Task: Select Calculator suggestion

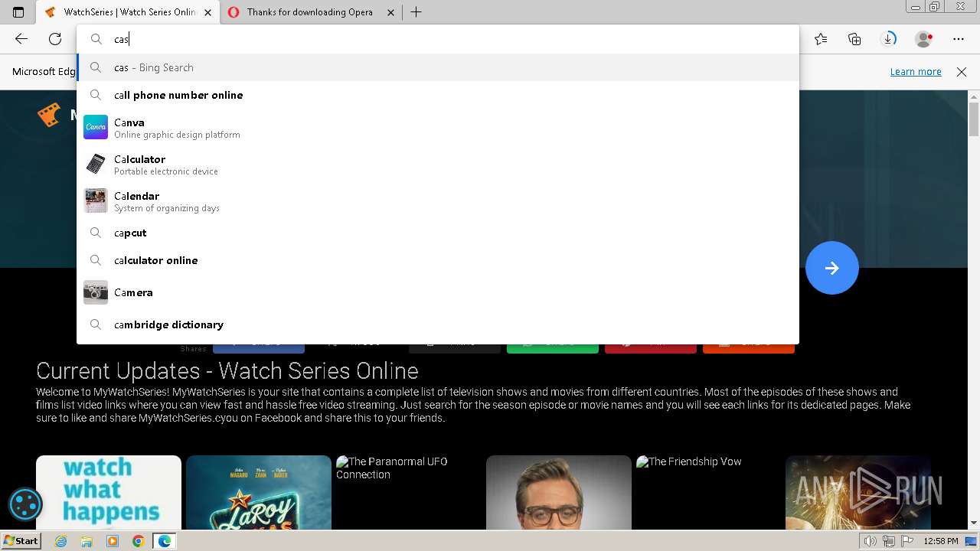Action: tap(438, 165)
